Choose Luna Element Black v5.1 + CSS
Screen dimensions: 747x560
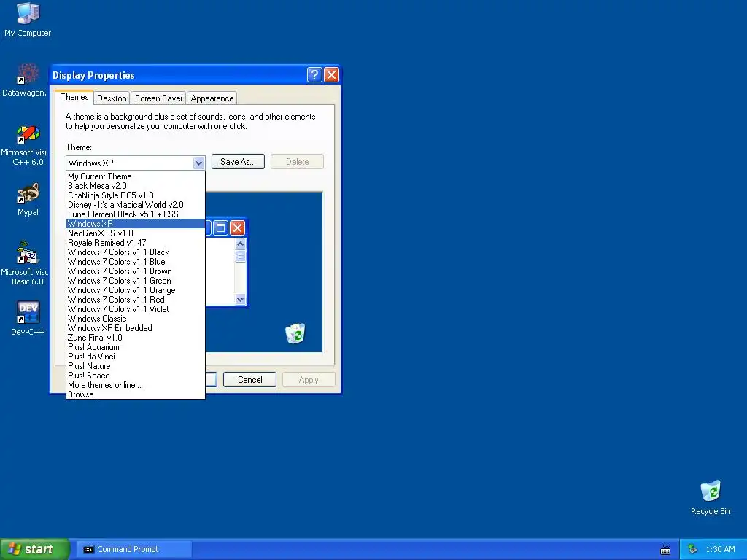[x=135, y=214]
